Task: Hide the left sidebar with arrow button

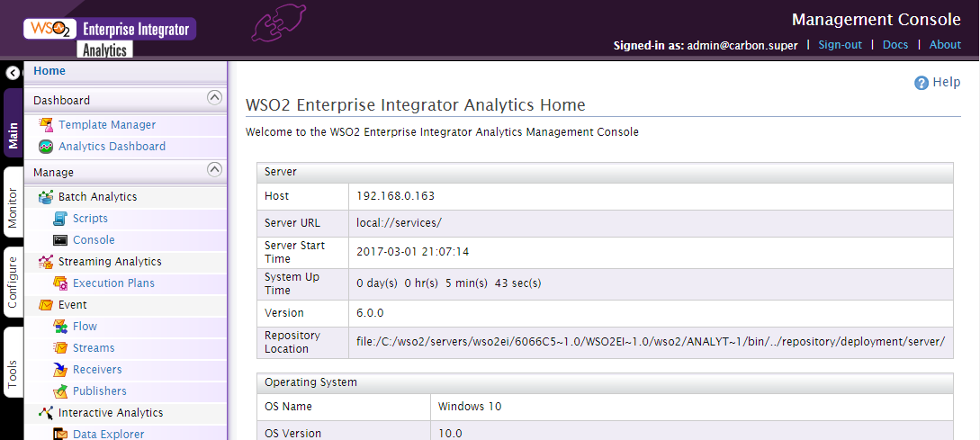Action: click(13, 73)
